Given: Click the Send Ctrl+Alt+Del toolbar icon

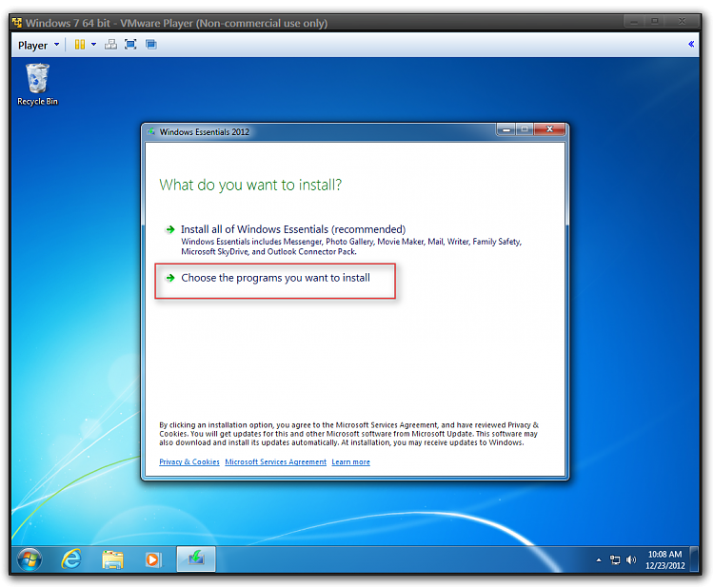Looking at the screenshot, I should point(110,45).
